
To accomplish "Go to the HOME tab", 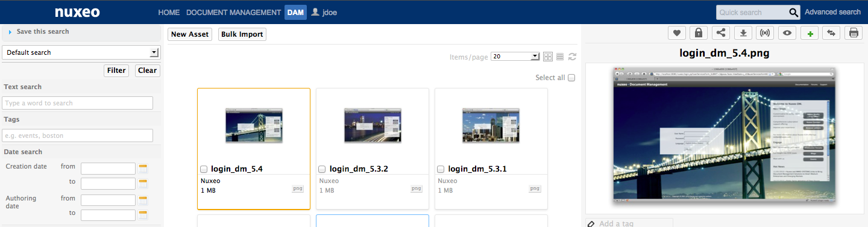I will click(169, 12).
